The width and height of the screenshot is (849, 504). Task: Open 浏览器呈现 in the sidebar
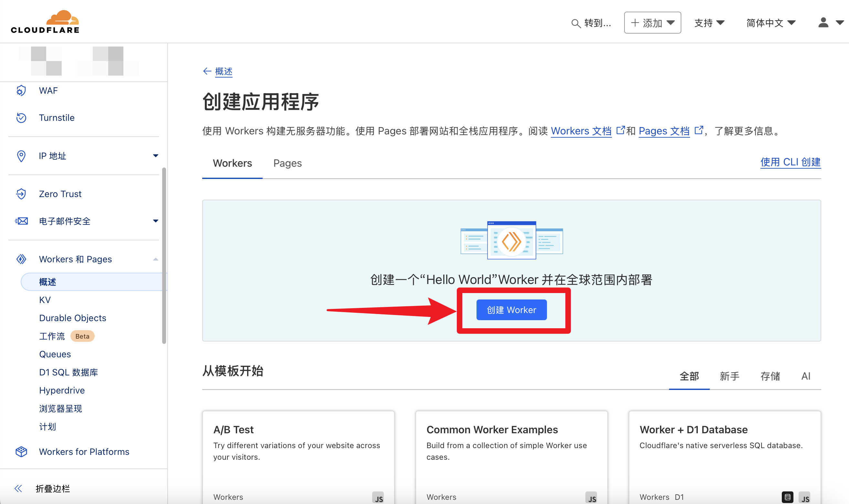tap(60, 409)
